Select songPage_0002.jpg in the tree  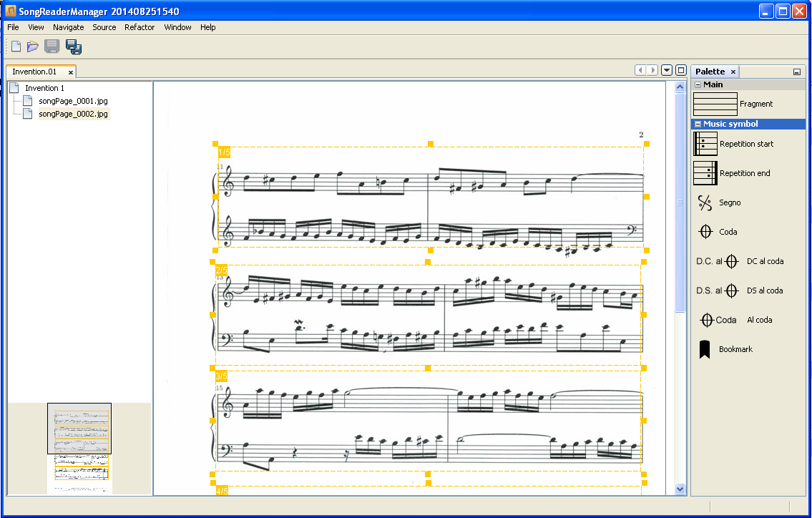pos(73,114)
